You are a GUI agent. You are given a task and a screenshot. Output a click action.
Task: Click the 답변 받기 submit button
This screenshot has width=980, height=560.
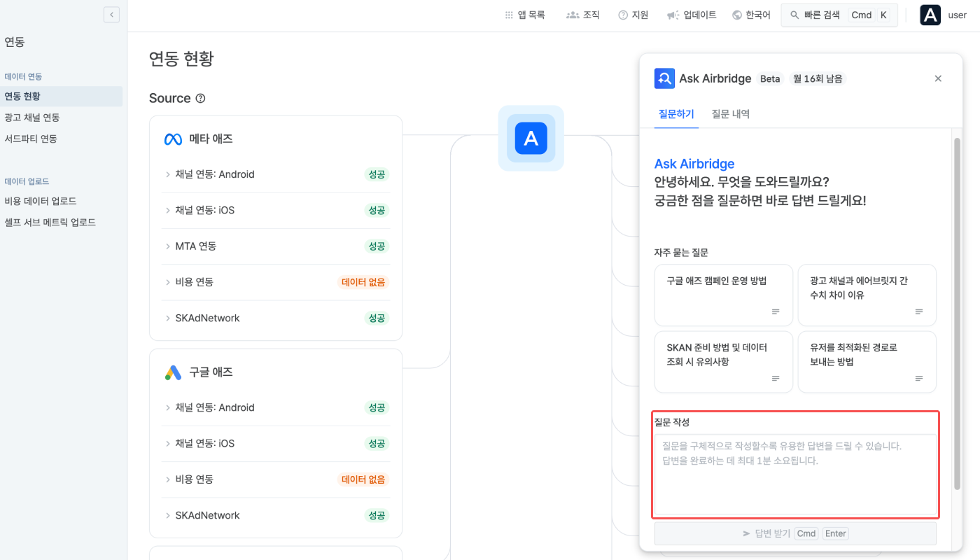tap(795, 533)
